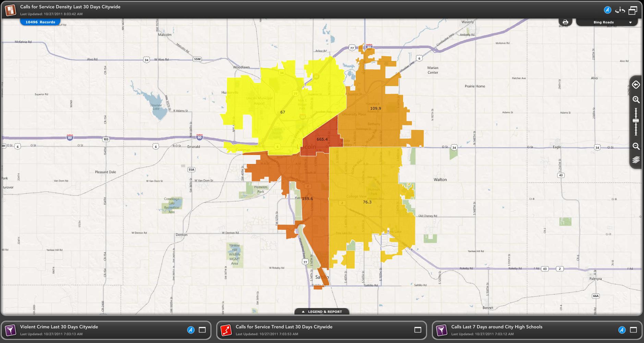This screenshot has width=644, height=343.
Task: Open Calls for Service Trend panel
Action: point(284,327)
